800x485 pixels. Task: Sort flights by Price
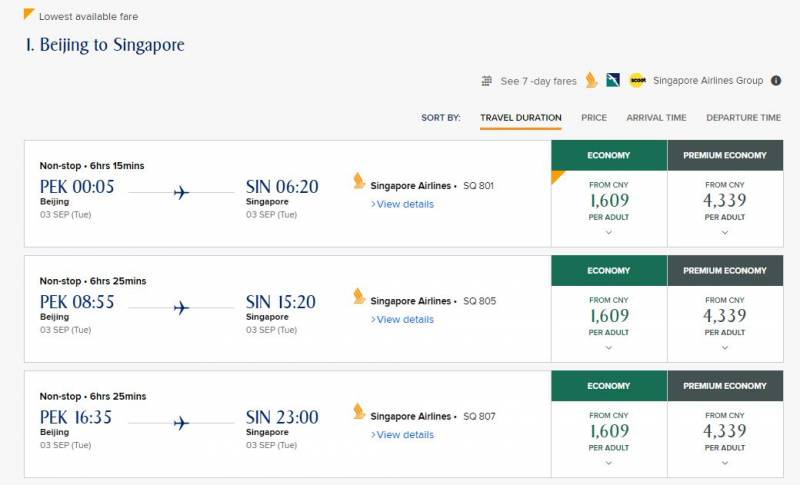594,118
